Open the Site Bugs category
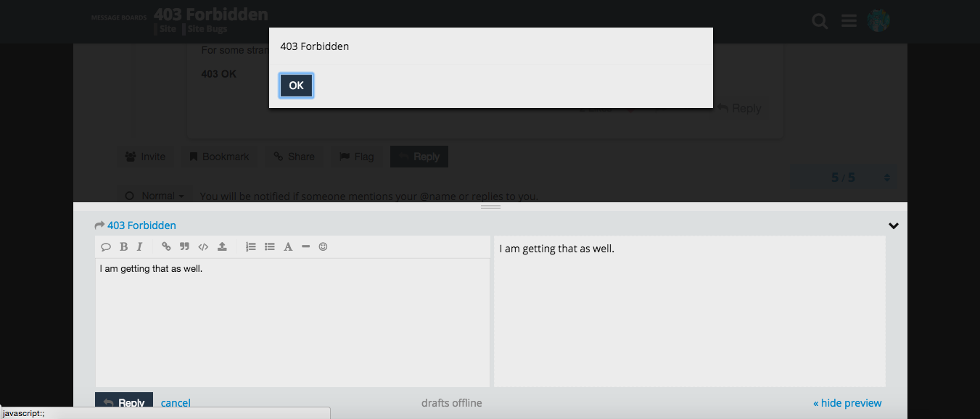The height and width of the screenshot is (419, 980). (x=206, y=28)
